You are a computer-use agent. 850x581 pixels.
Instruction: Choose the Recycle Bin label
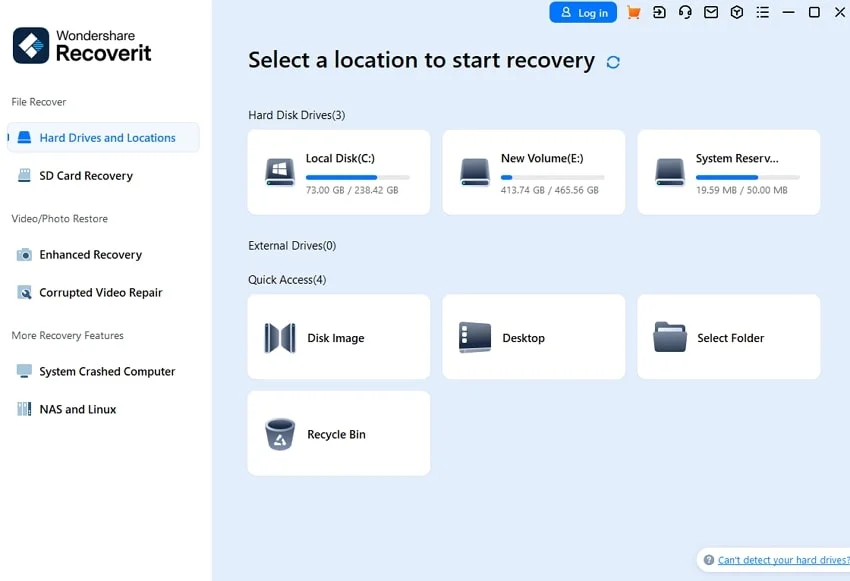point(336,435)
